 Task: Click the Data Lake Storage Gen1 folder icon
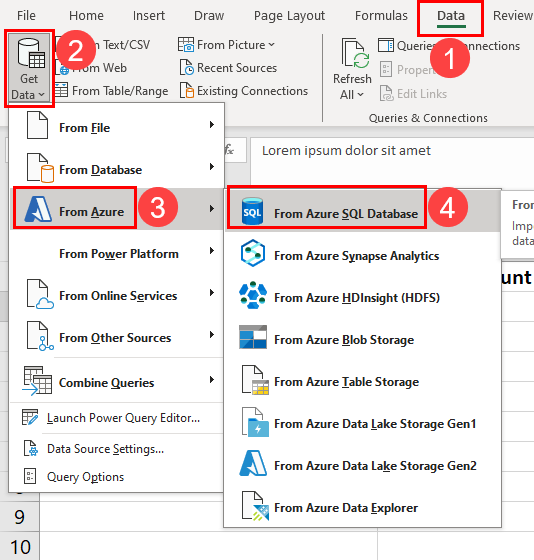pyautogui.click(x=255, y=422)
